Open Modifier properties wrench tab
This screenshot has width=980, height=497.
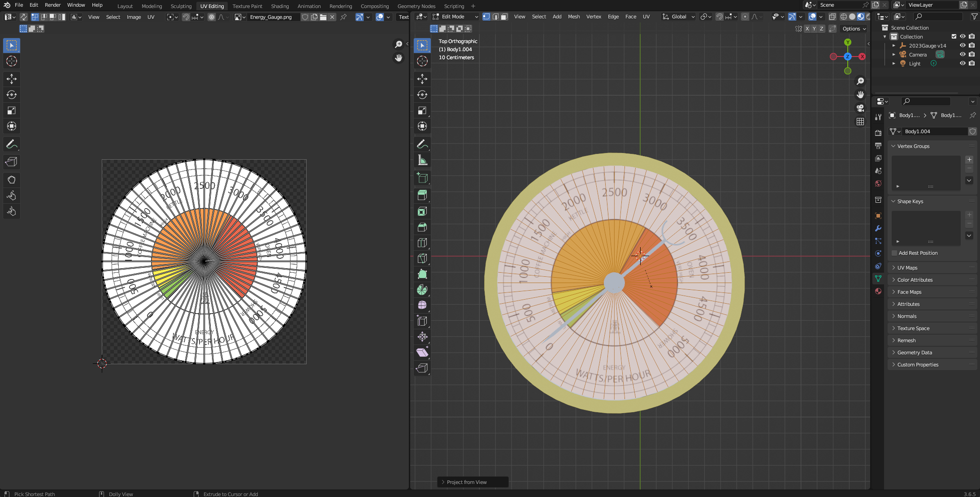pos(878,228)
